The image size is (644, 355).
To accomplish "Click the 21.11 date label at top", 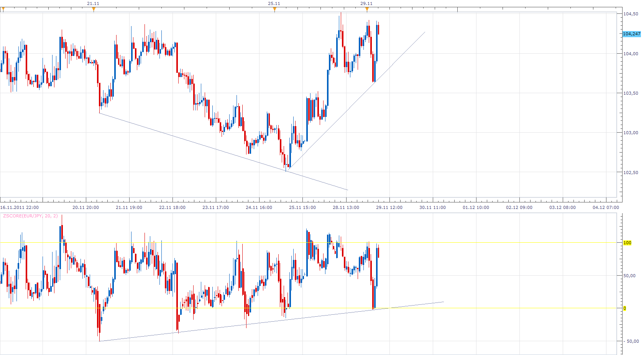I will [93, 3].
